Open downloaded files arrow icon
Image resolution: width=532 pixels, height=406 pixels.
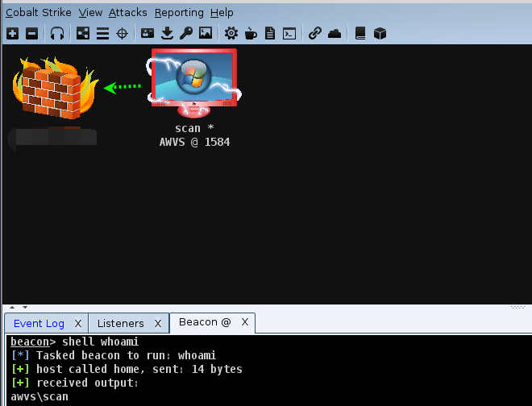pos(167,34)
